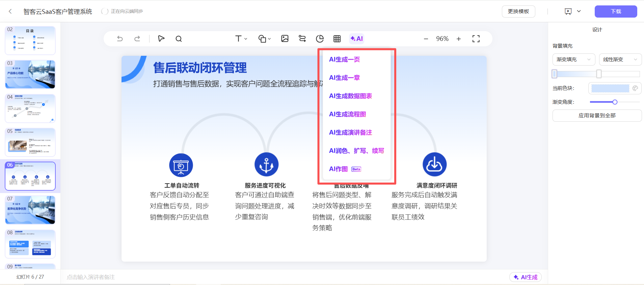The height and width of the screenshot is (285, 644).
Task: Choose AI生成流程图 from AI menu
Action: click(x=347, y=114)
